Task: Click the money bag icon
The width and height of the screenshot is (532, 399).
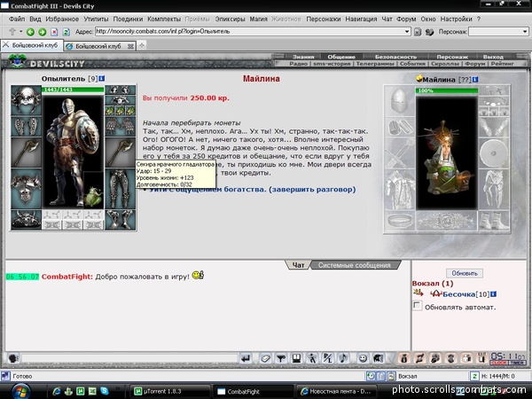Action: [403, 358]
